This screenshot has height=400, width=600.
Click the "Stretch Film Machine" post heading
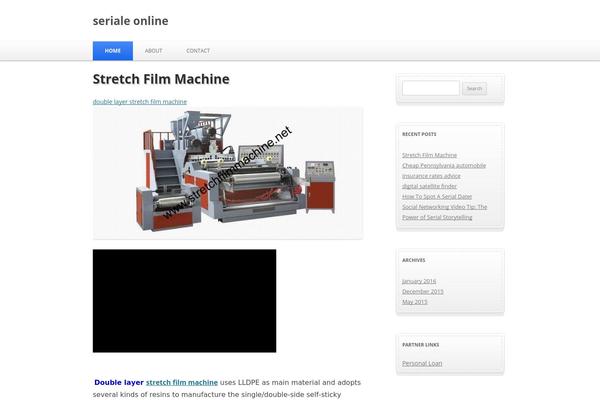161,79
